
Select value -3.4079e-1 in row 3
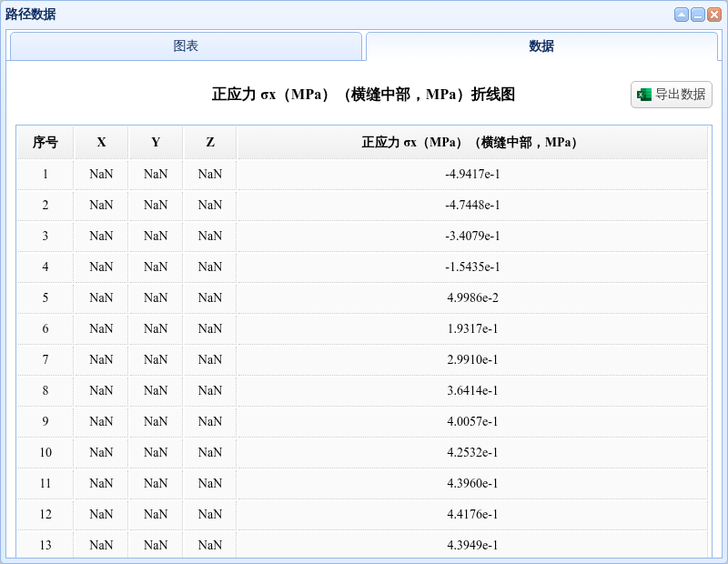point(472,236)
